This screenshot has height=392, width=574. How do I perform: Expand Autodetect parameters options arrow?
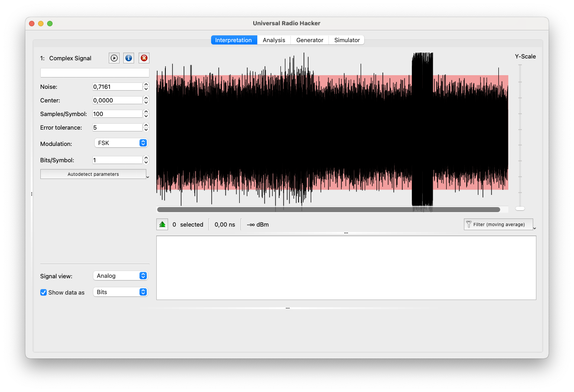pyautogui.click(x=148, y=176)
